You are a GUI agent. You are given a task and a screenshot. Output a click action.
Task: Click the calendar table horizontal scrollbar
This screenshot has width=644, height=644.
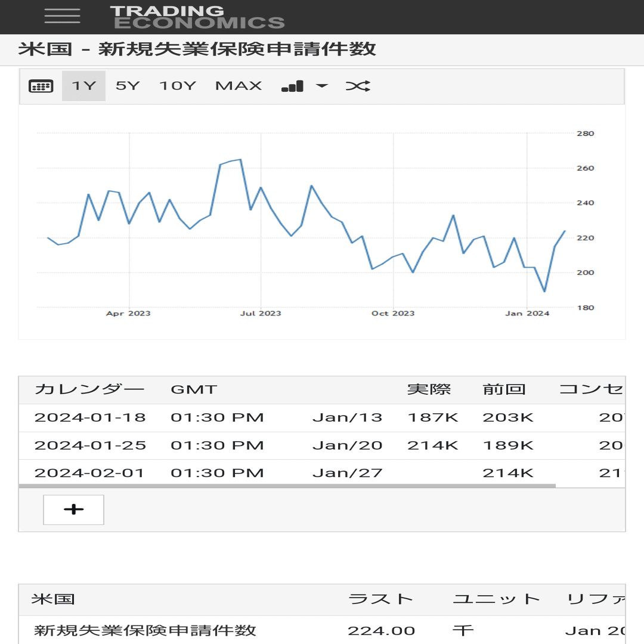click(287, 486)
